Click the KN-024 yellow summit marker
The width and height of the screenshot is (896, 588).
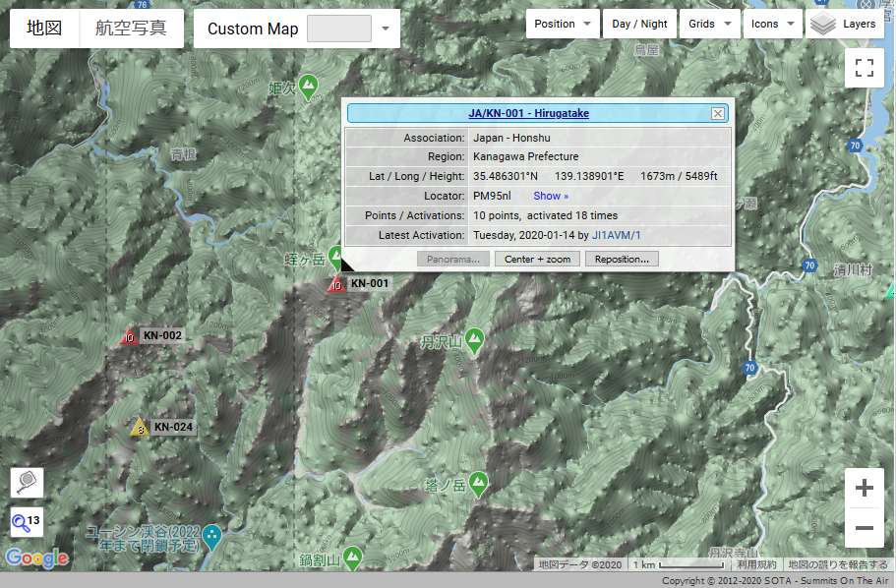(x=141, y=428)
